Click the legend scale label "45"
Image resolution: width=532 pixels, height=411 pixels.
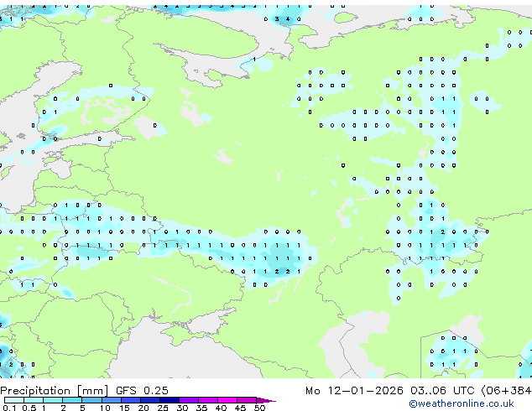(x=240, y=408)
